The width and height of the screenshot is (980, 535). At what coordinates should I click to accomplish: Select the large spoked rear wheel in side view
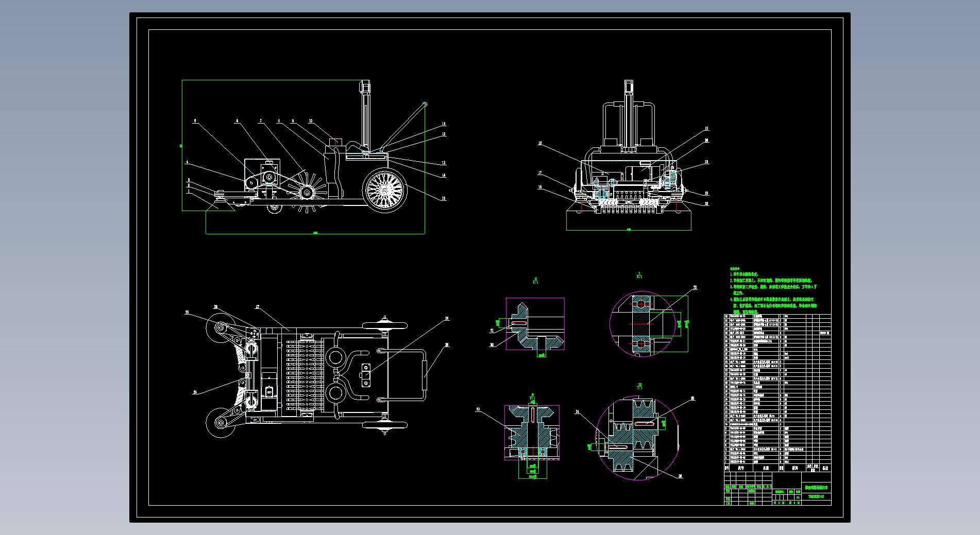[x=384, y=189]
